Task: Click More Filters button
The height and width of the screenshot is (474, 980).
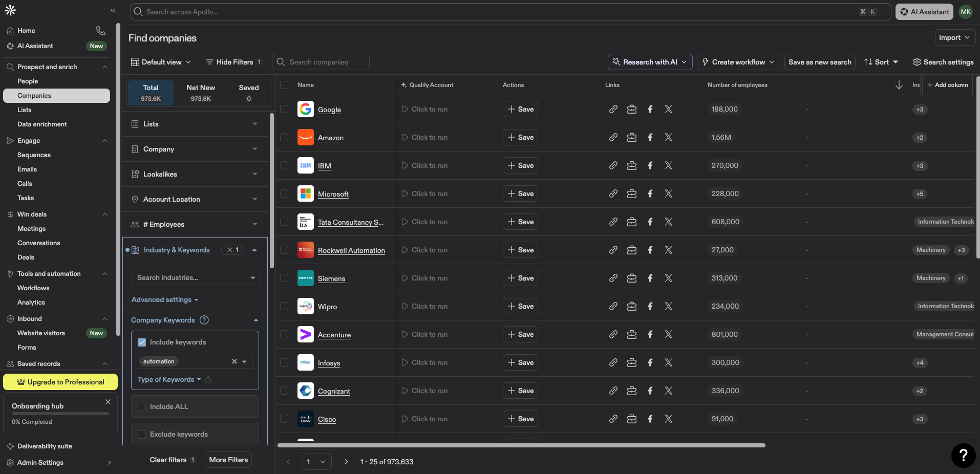Action: coord(228,460)
